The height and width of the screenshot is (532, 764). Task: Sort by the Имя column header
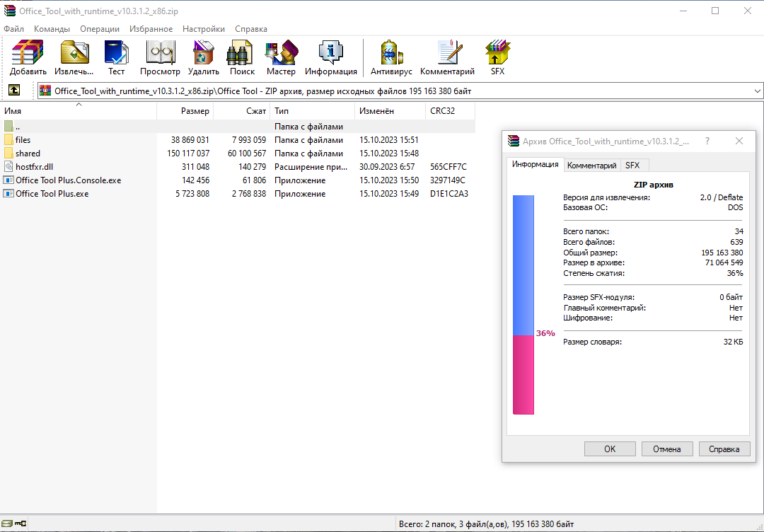[79, 111]
